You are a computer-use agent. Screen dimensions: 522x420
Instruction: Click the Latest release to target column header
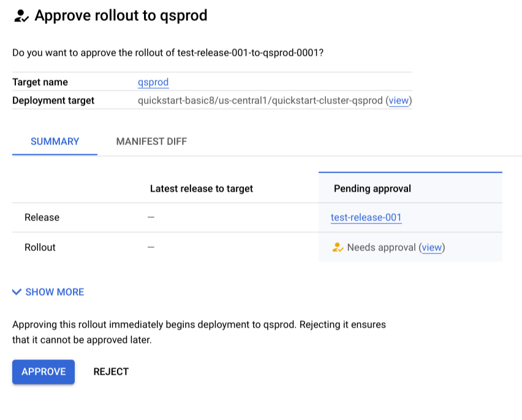[x=202, y=189]
